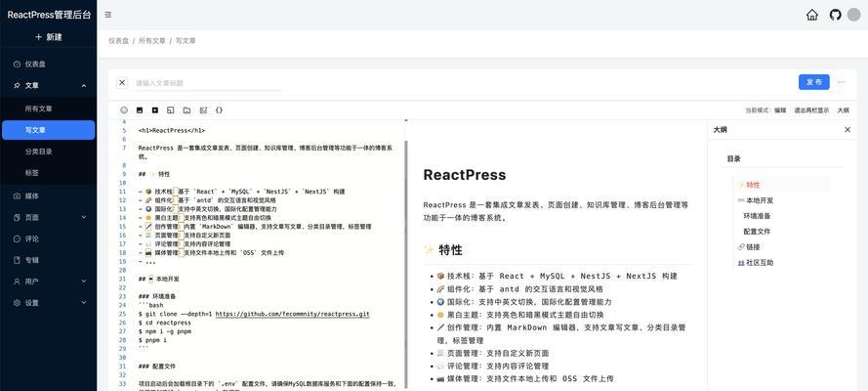The width and height of the screenshot is (868, 391).
Task: Open the more options ellipsis menu
Action: point(842,82)
